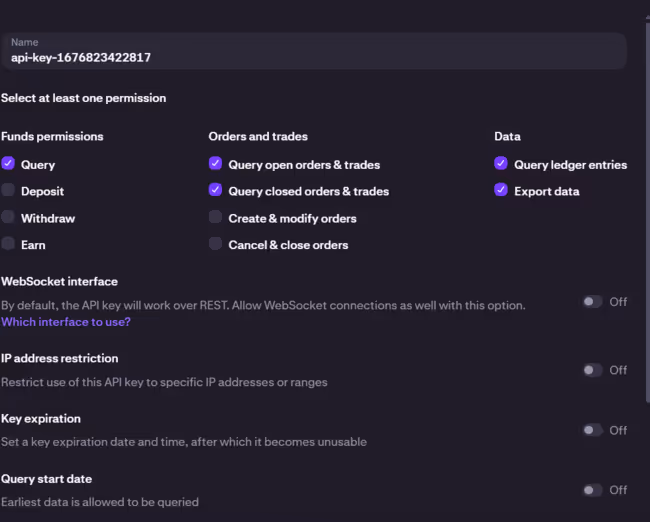Uncheck the Query funds permission

[8, 164]
